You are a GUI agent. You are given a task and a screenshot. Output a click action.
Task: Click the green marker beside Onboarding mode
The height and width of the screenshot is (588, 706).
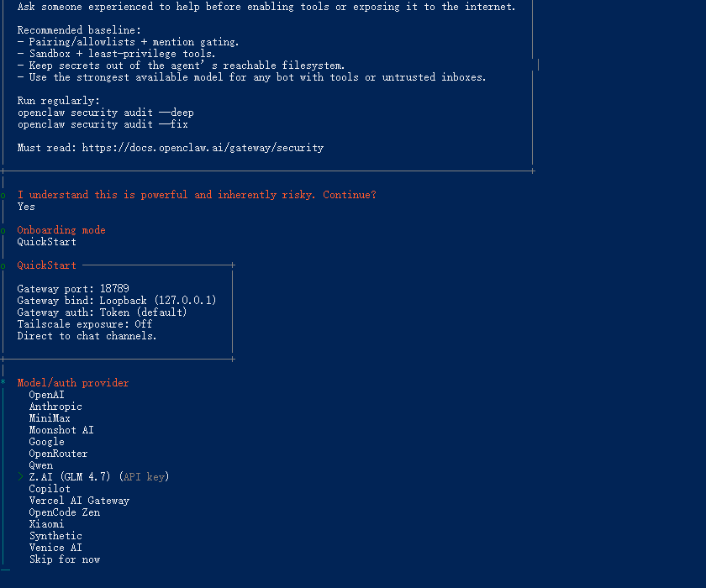click(x=3, y=231)
